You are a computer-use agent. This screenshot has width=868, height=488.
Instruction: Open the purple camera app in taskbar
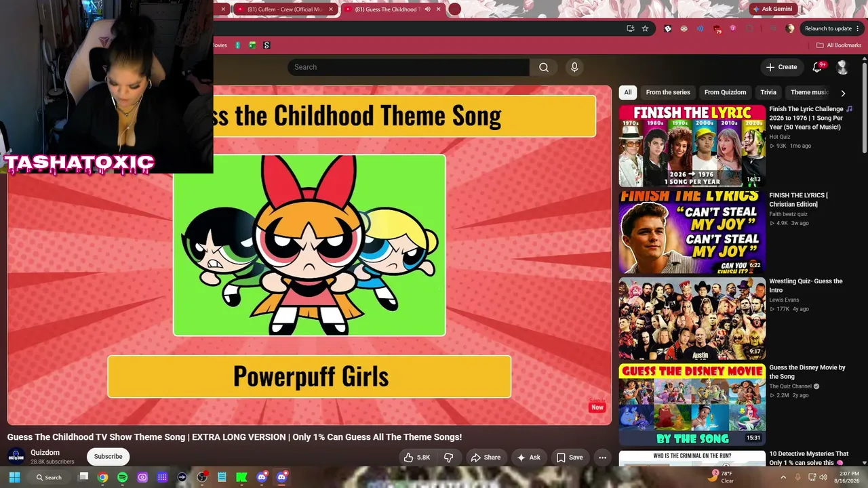click(142, 477)
